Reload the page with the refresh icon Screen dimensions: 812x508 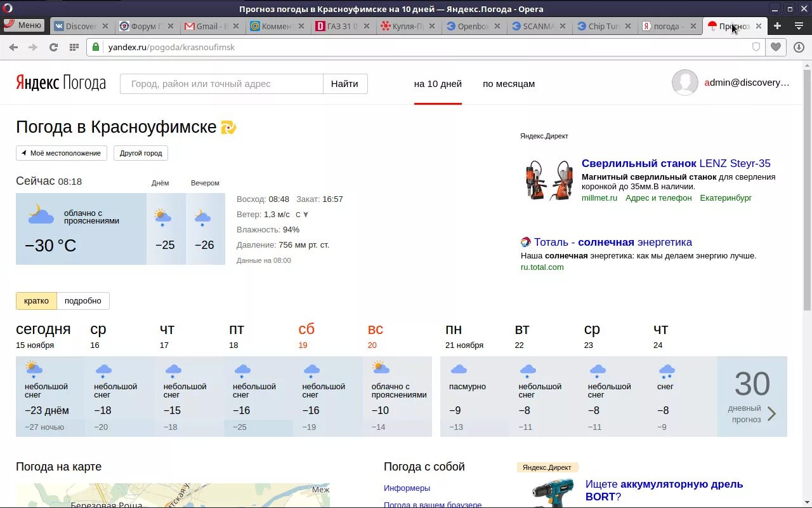[53, 47]
